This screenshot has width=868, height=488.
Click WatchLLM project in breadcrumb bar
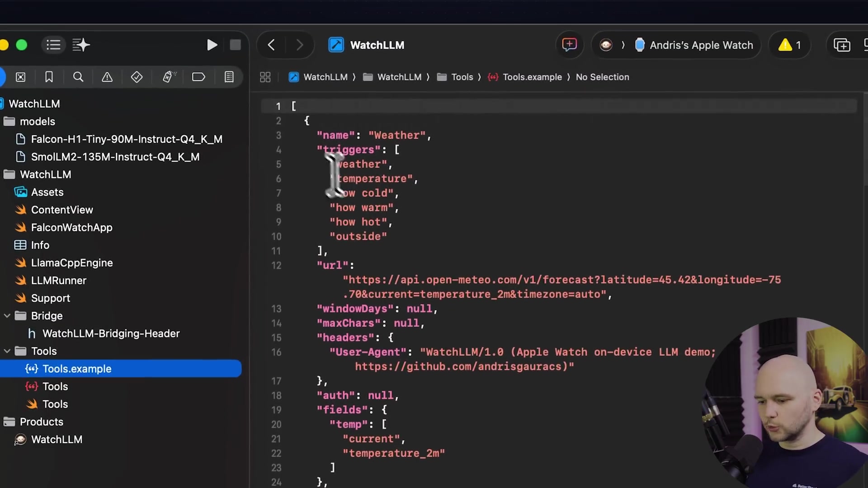pyautogui.click(x=318, y=77)
